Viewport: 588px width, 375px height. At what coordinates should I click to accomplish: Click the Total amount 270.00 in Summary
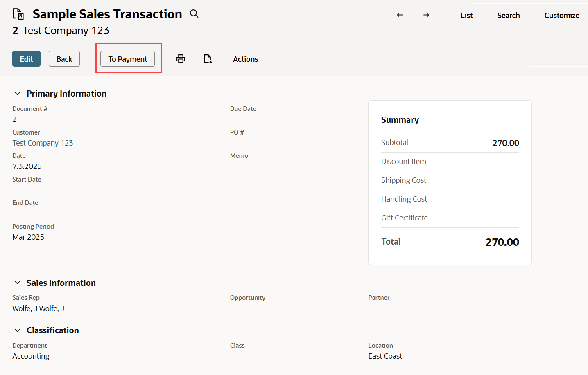coord(502,242)
